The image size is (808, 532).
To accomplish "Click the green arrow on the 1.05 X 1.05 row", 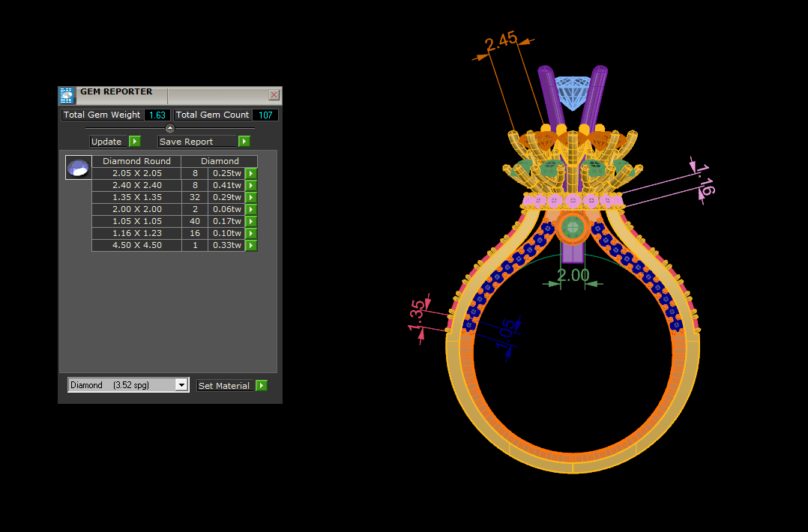I will [251, 222].
